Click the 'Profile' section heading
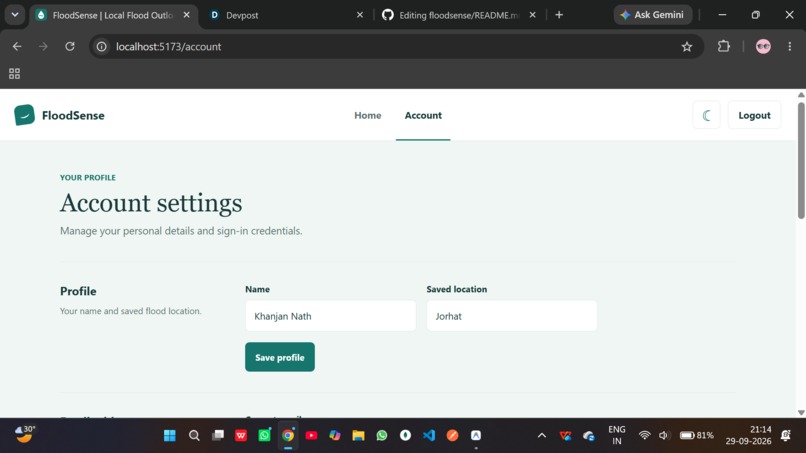Screen dimensions: 806x453 78,291
